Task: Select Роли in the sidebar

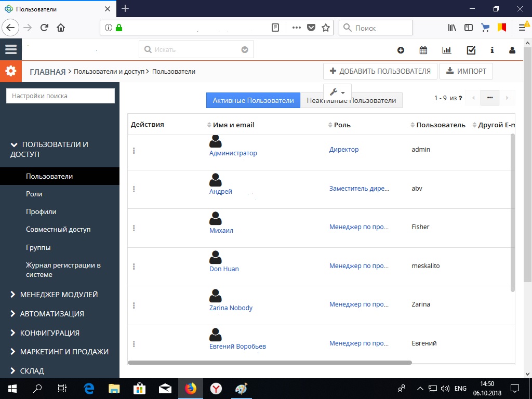Action: (x=34, y=194)
